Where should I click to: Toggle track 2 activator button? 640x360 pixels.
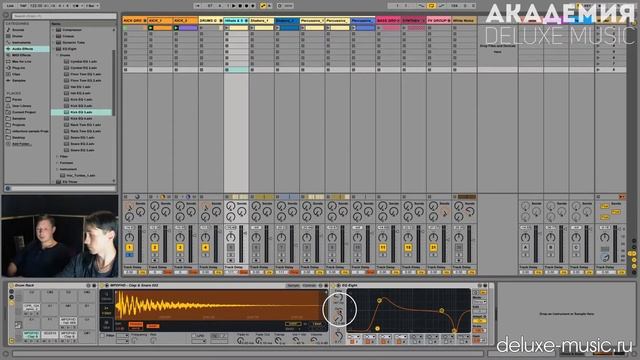point(155,247)
